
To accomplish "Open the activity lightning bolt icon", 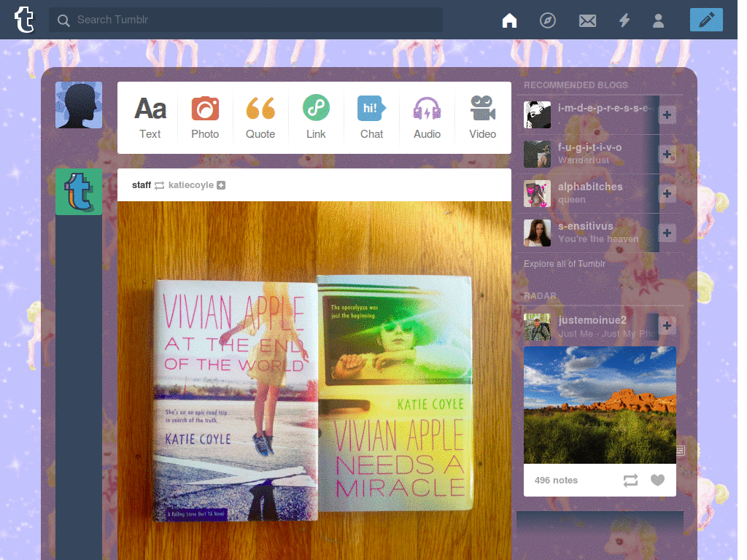I will (624, 20).
